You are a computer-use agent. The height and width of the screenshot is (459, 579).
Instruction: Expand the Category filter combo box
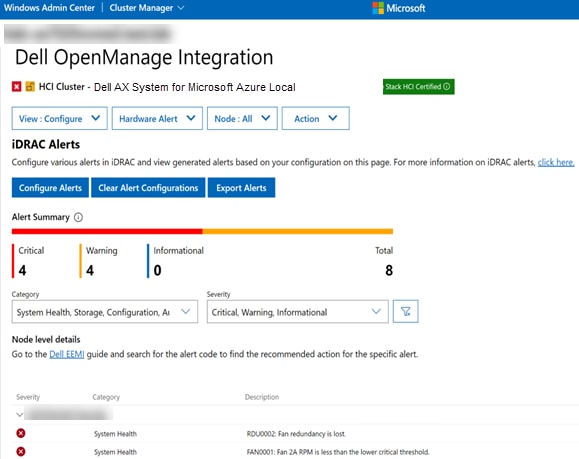click(x=105, y=312)
